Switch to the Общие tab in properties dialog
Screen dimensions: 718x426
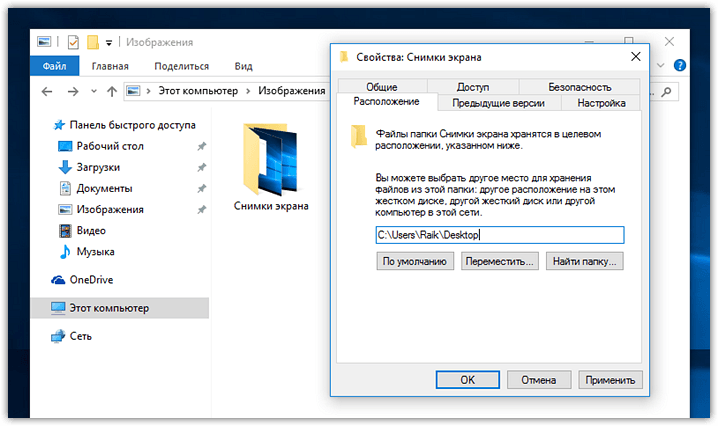pyautogui.click(x=382, y=87)
